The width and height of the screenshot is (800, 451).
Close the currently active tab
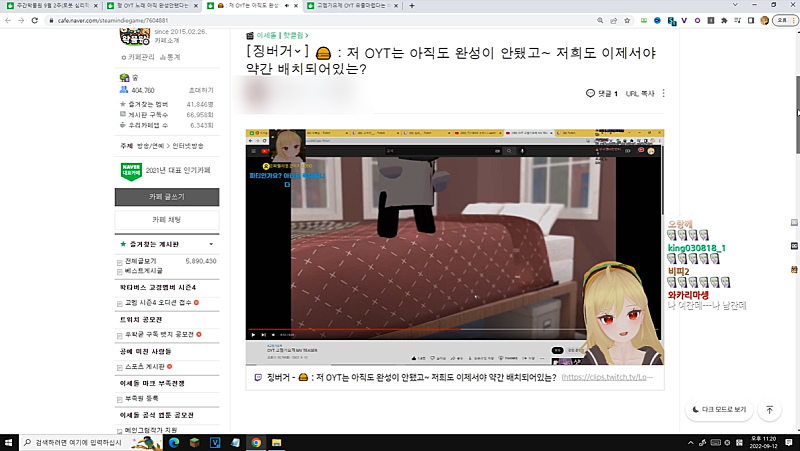pos(296,6)
